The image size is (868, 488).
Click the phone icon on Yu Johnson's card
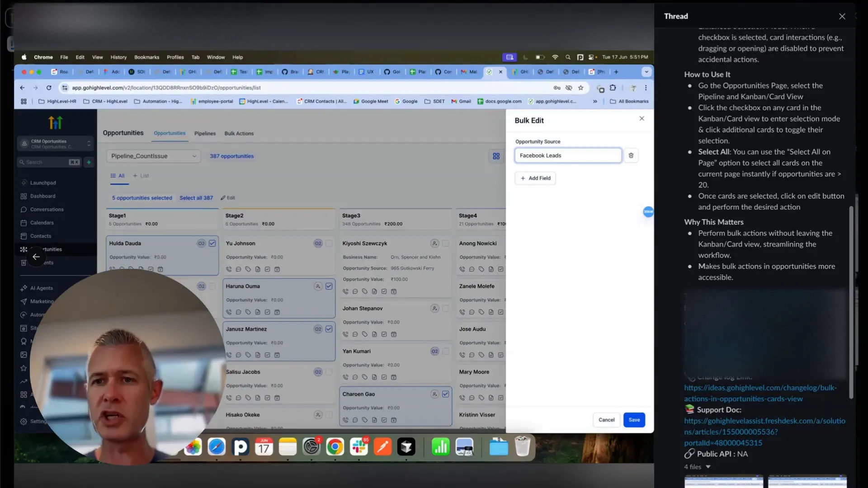click(x=229, y=269)
